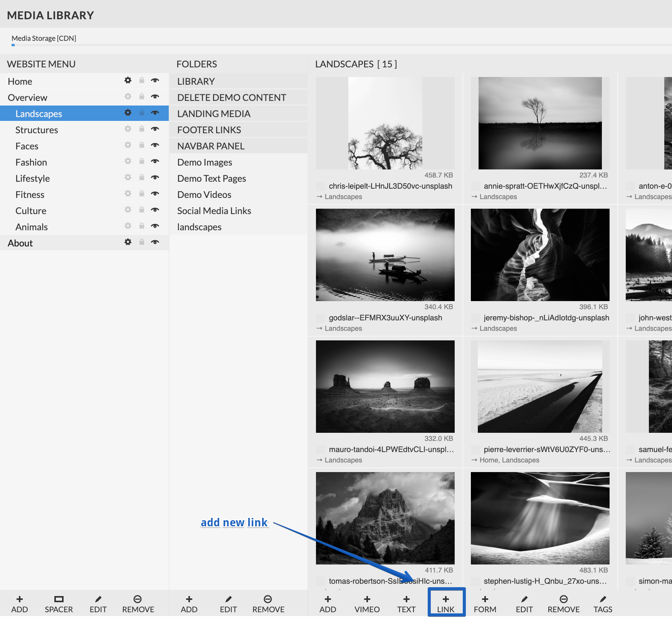Screen dimensions: 672x618
Task: Click the lock icon for Faces
Action: pos(142,145)
